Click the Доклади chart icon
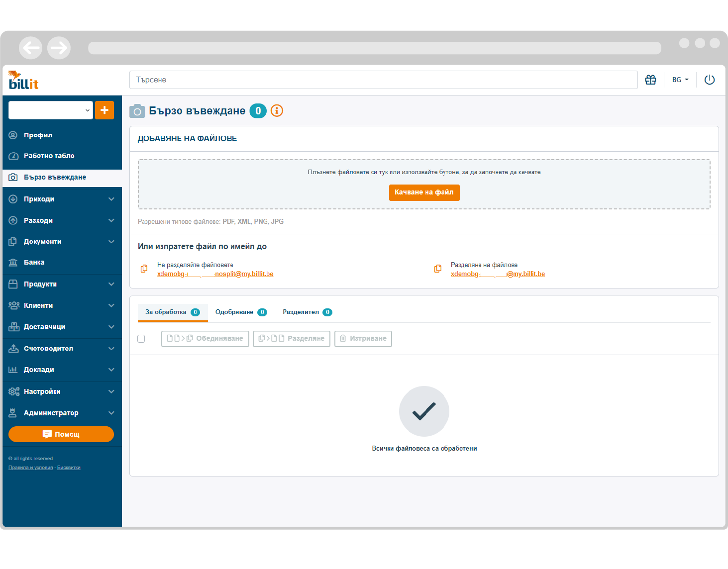The image size is (728, 569). tap(13, 370)
